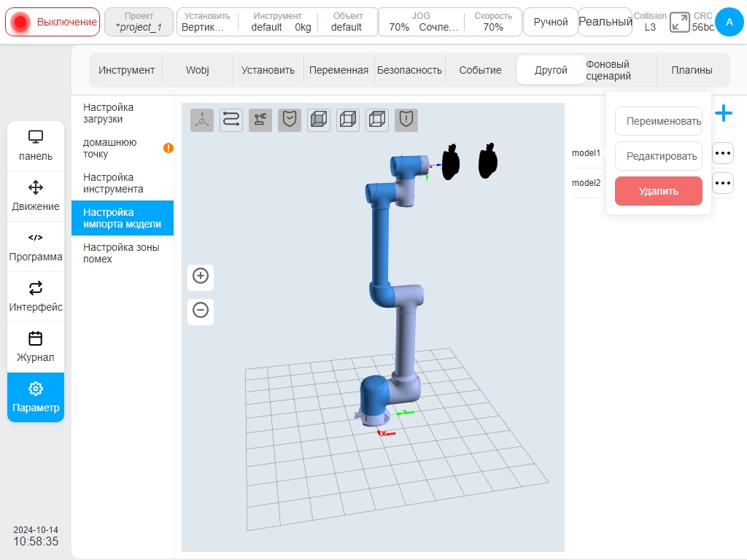Click Переименовать in the popup
Image resolution: width=747 pixels, height=560 pixels.
pos(659,121)
